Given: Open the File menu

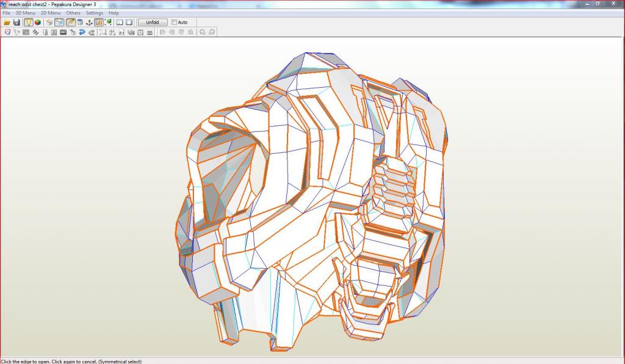Looking at the screenshot, I should pos(6,13).
